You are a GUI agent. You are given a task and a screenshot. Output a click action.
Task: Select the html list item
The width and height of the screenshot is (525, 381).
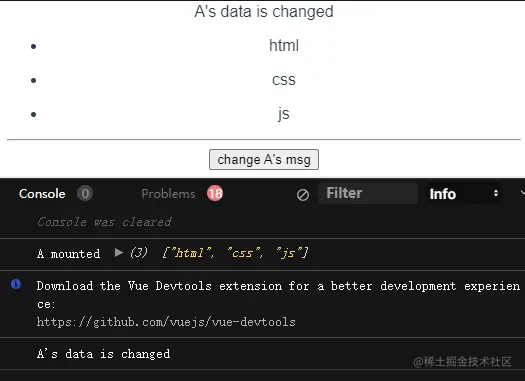coord(284,45)
